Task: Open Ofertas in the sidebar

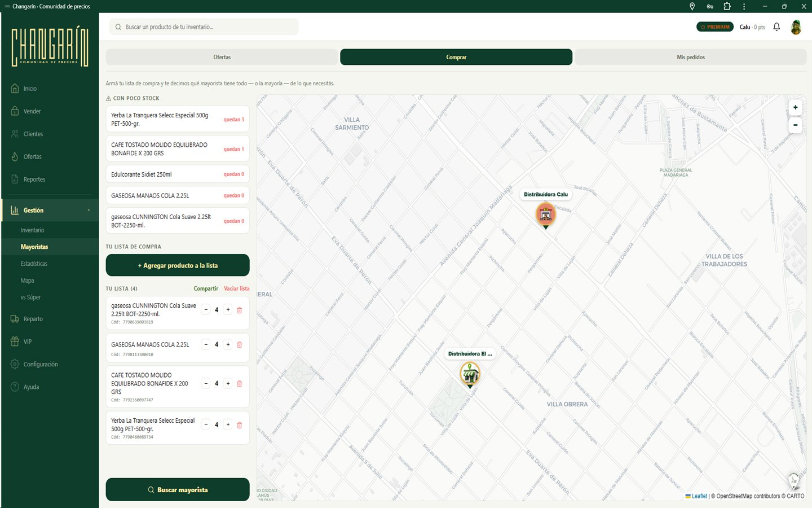Action: pos(50,156)
